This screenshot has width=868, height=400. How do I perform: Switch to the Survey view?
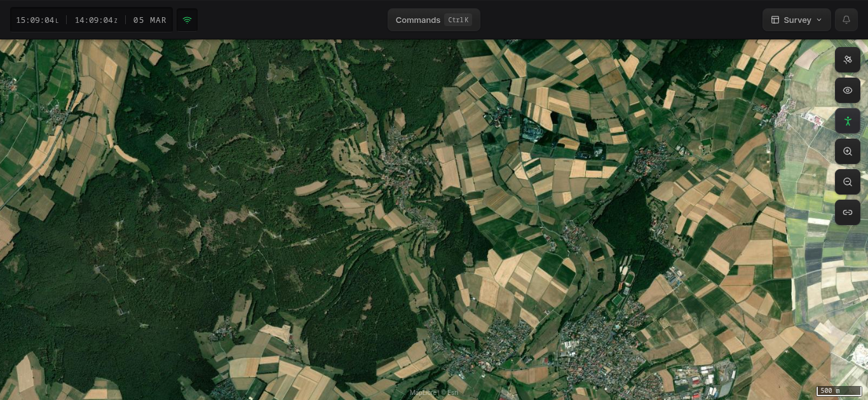797,20
